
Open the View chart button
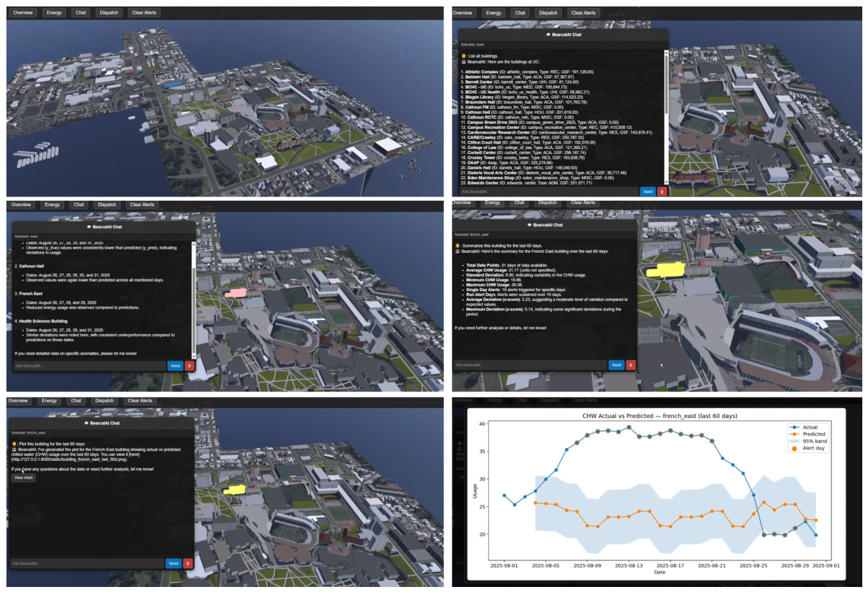pyautogui.click(x=24, y=477)
